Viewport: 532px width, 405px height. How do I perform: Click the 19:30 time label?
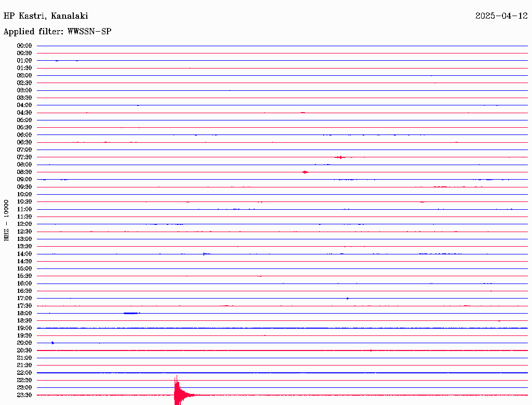pyautogui.click(x=24, y=336)
